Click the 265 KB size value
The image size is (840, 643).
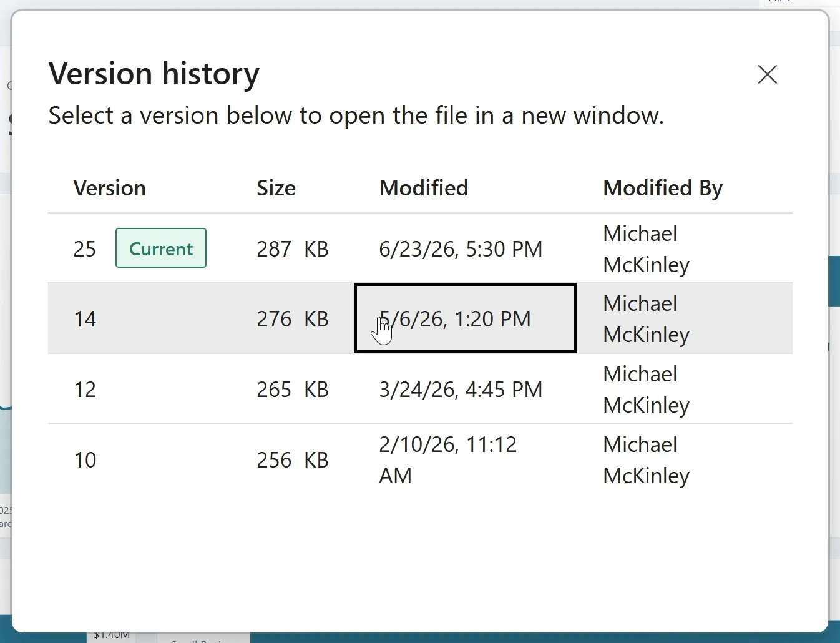pyautogui.click(x=293, y=390)
